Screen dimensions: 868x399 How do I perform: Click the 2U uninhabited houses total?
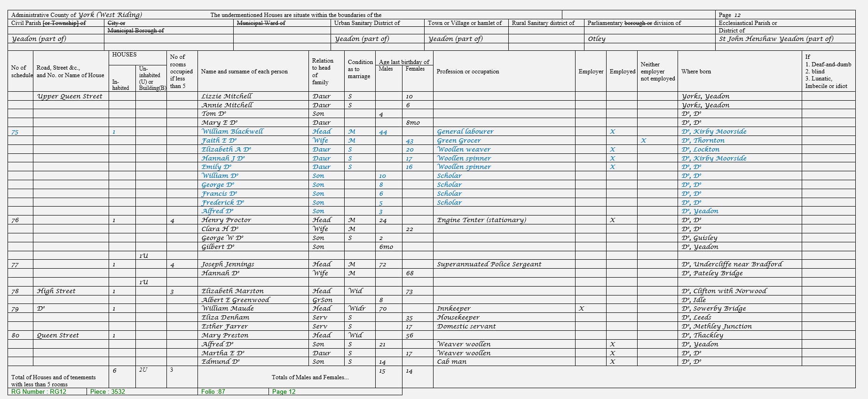point(143,370)
